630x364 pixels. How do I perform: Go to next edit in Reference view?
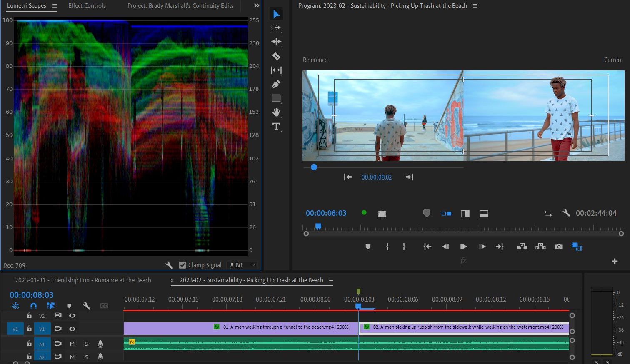coord(410,177)
